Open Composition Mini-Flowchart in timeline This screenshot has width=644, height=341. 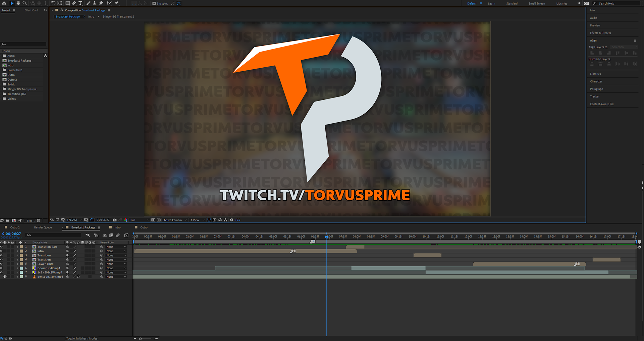coord(88,235)
